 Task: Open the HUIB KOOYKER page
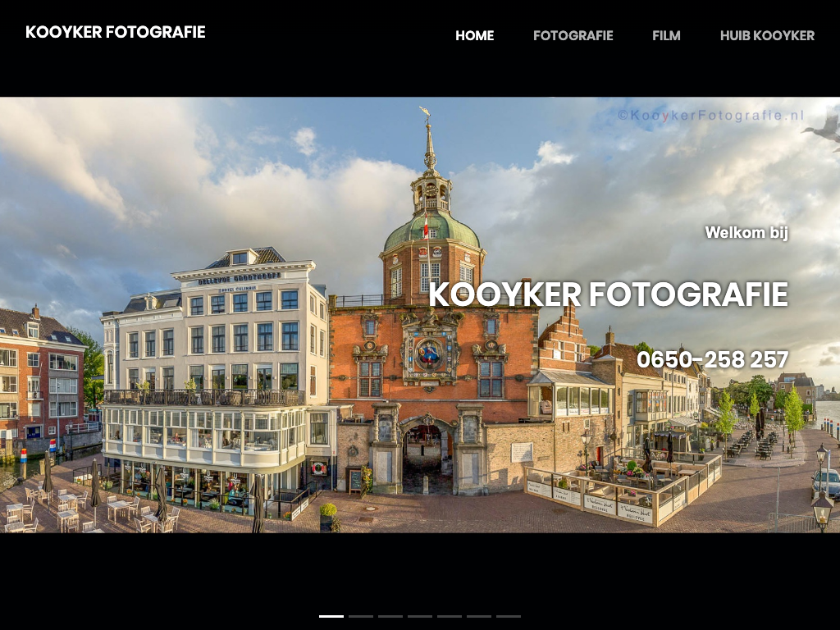767,35
